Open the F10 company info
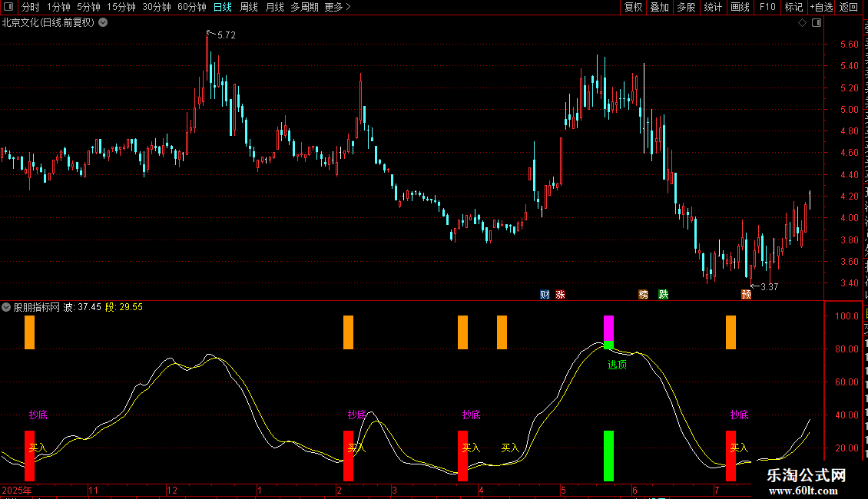The width and height of the screenshot is (868, 499). 767,7
